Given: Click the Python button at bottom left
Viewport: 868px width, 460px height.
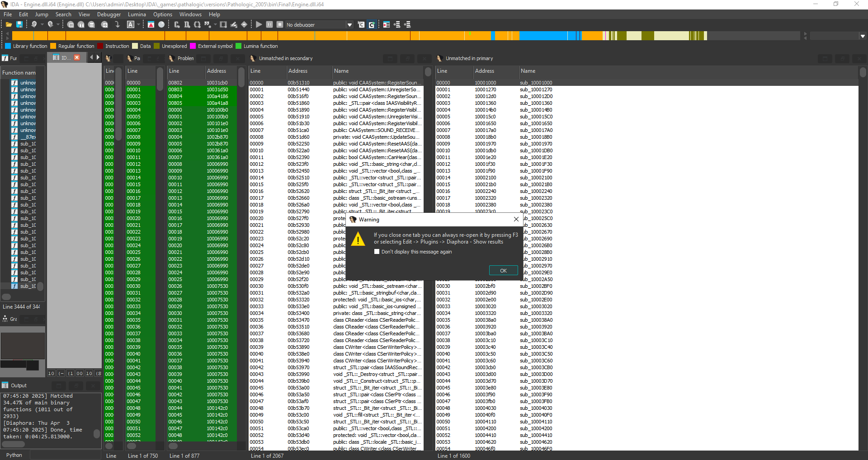Looking at the screenshot, I should (14, 455).
